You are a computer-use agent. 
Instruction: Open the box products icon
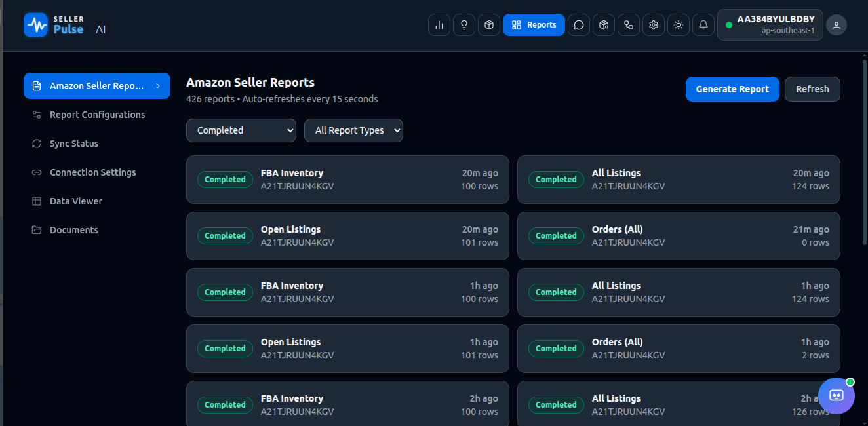pos(489,25)
